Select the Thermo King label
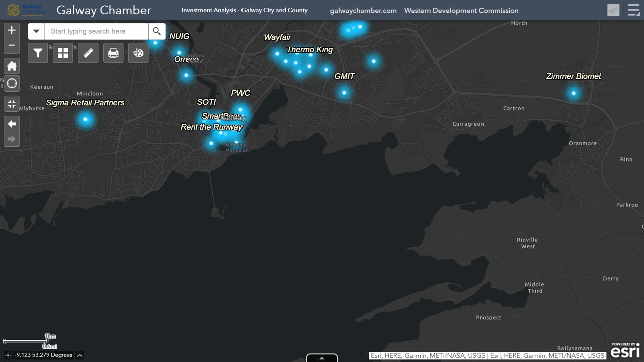 309,50
